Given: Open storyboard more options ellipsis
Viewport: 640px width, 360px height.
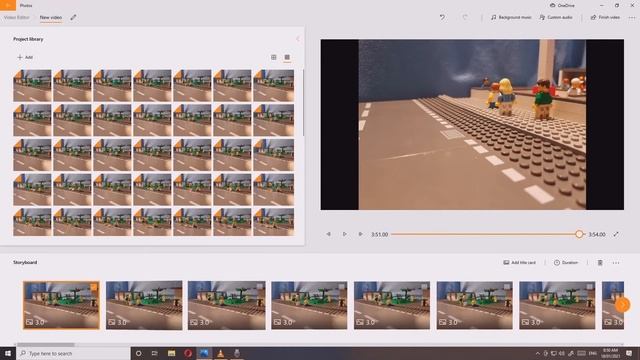Looking at the screenshot, I should (616, 262).
